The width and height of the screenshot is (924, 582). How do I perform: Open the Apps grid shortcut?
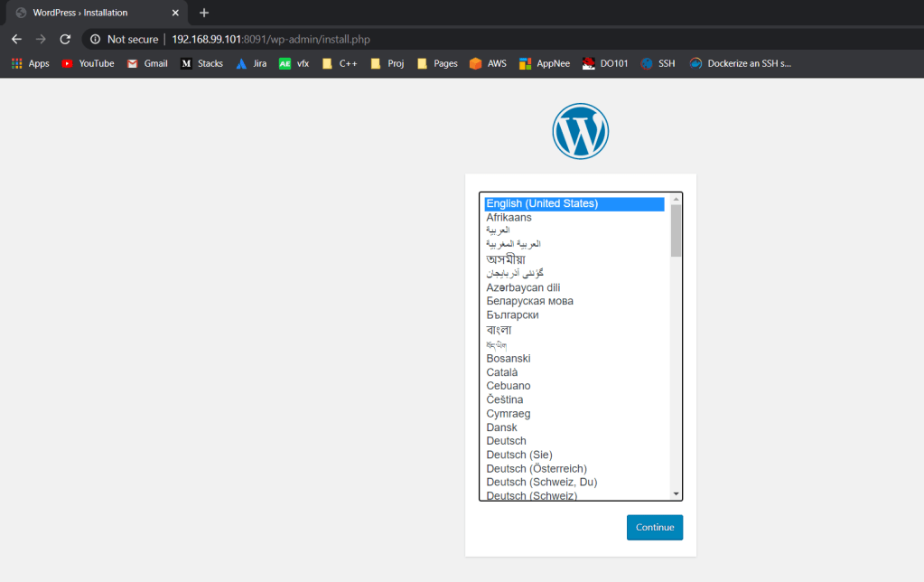click(30, 63)
